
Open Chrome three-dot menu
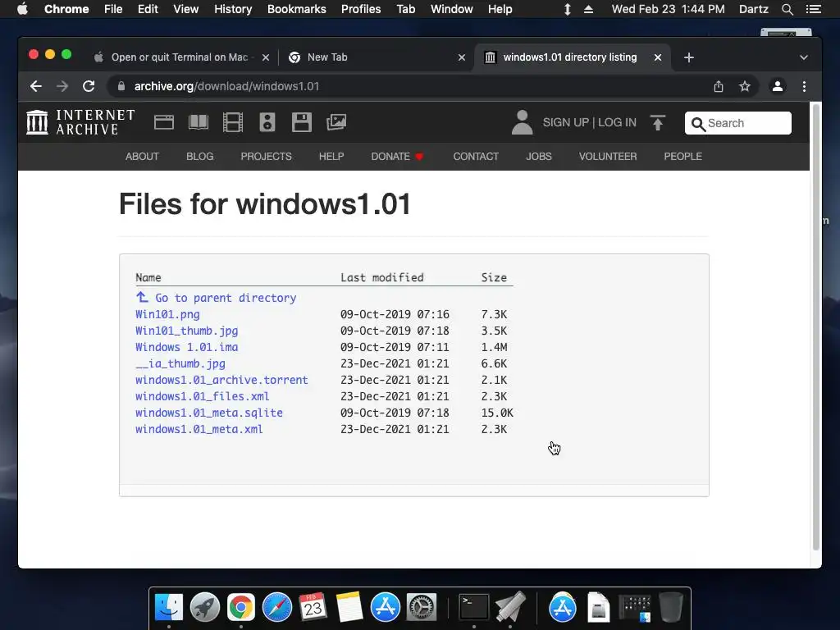(x=804, y=86)
